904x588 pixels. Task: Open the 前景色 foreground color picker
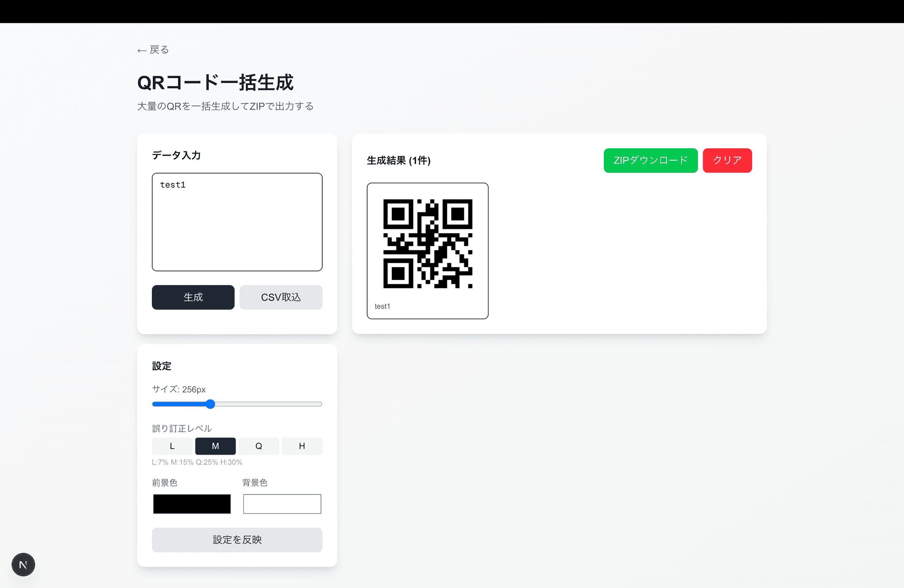[x=192, y=504]
